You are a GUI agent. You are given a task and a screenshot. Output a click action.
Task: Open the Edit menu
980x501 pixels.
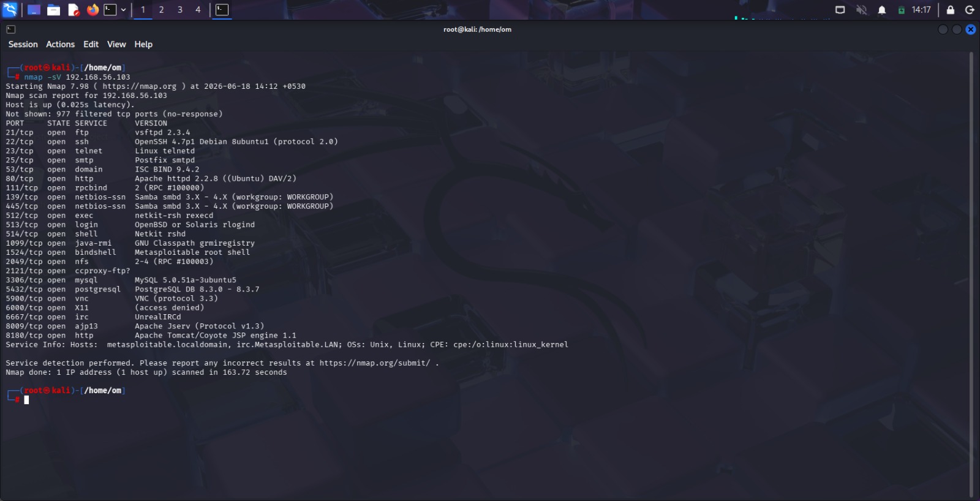coord(91,44)
